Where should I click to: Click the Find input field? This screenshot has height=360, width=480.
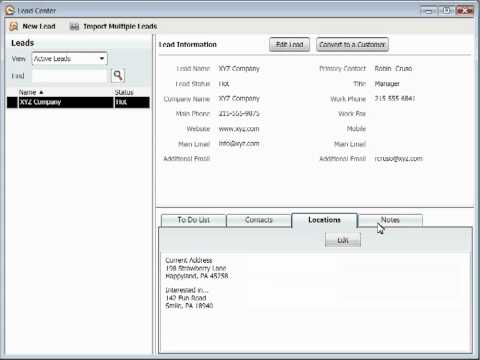(69, 76)
